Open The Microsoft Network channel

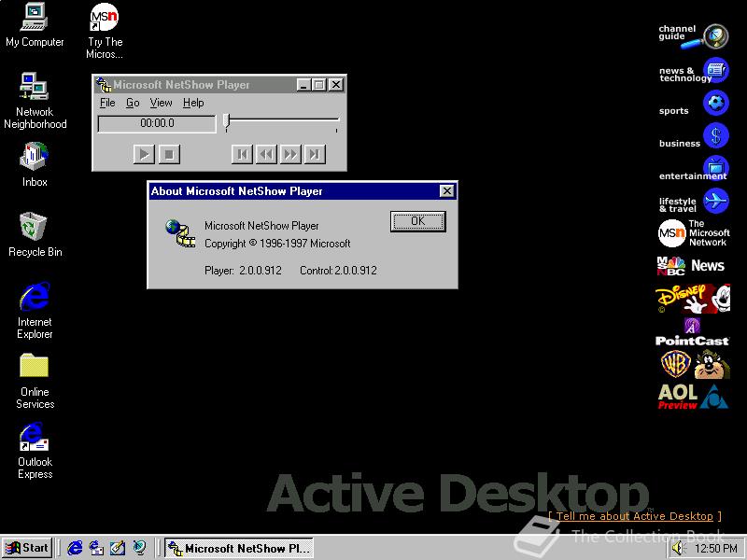[x=693, y=232]
